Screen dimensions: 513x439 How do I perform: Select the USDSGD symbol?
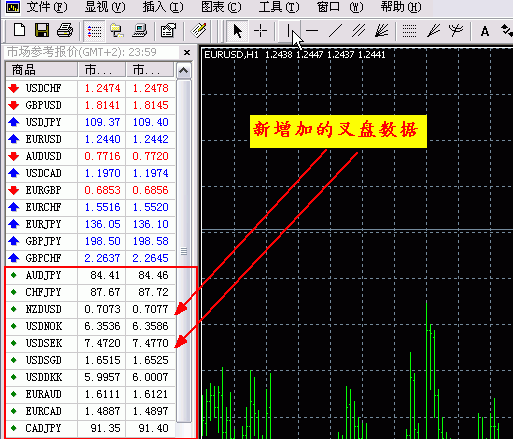coord(43,360)
